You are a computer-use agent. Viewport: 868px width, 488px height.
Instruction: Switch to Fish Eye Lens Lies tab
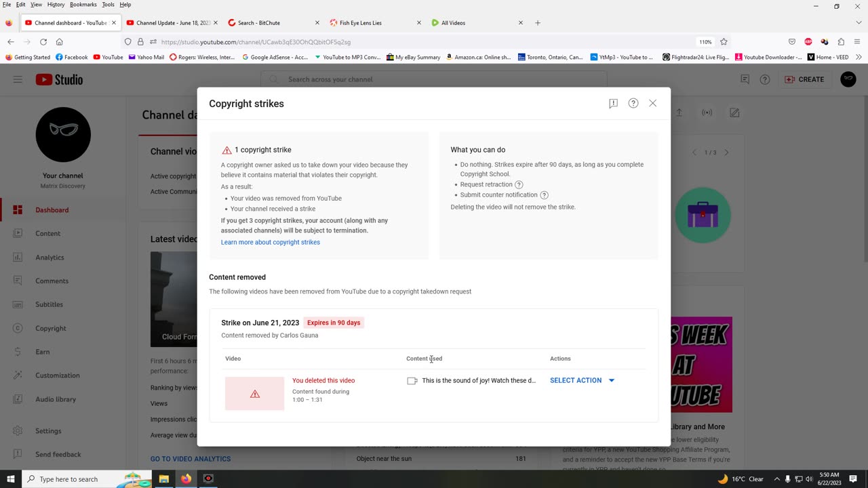[375, 23]
